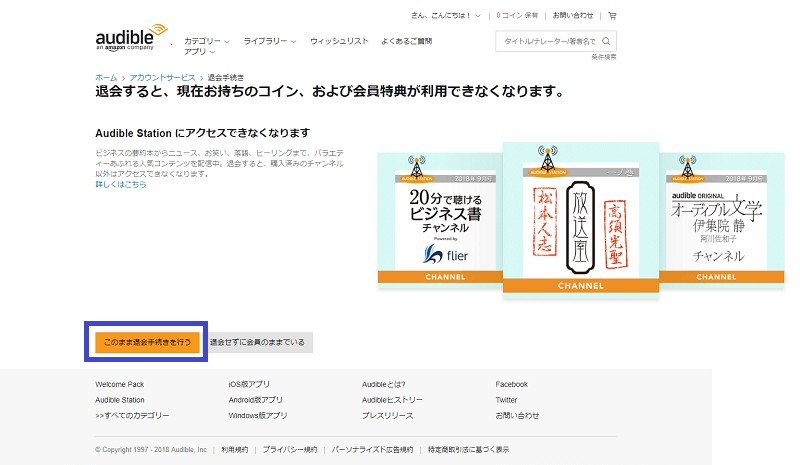Viewport: 800px width, 465px height.
Task: Open パーソナライズド広告規約 in footer
Action: tap(372, 450)
